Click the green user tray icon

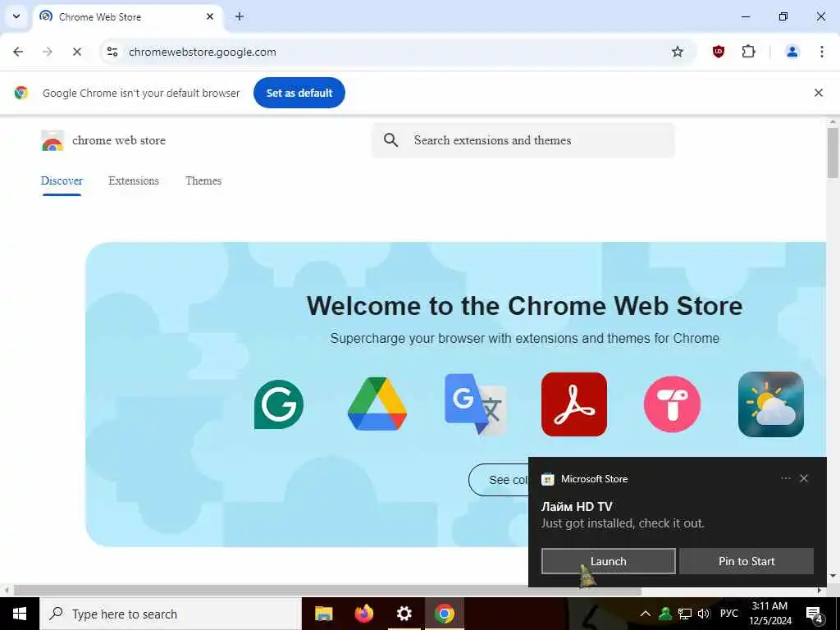[665, 614]
